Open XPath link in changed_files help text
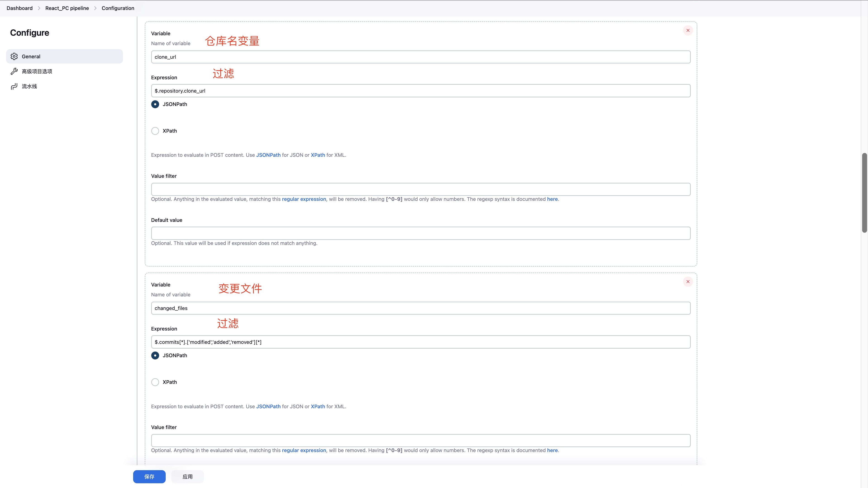Viewport: 868px width, 488px height. (318, 406)
